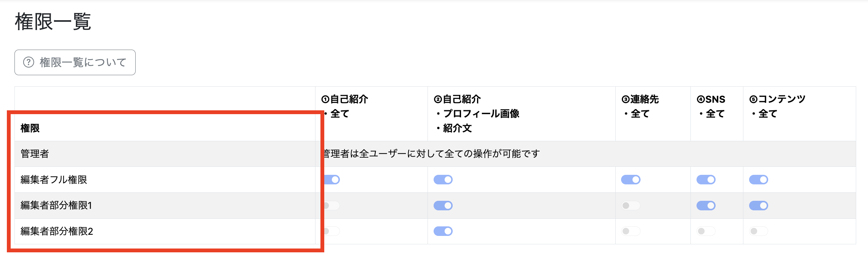Disable 編集者部分権限1 for ②自己紹介 プロフィール画像
The height and width of the screenshot is (255, 868).
(x=443, y=205)
